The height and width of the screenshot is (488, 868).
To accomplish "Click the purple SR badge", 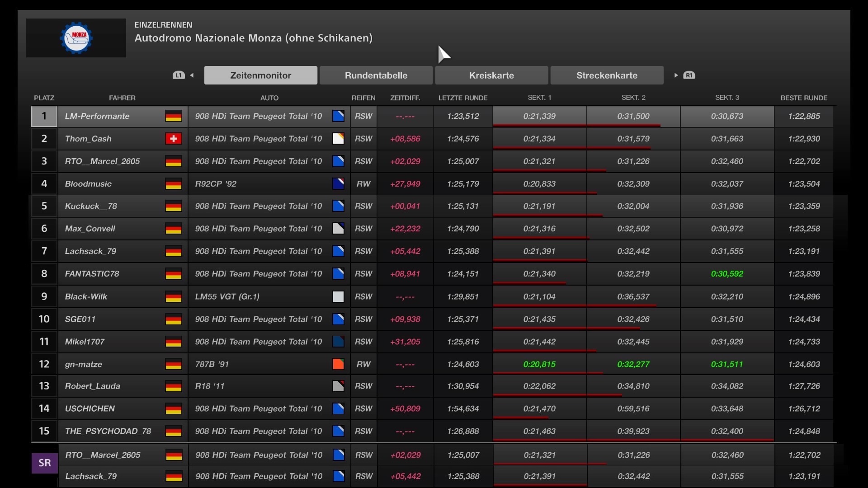I will [x=44, y=463].
